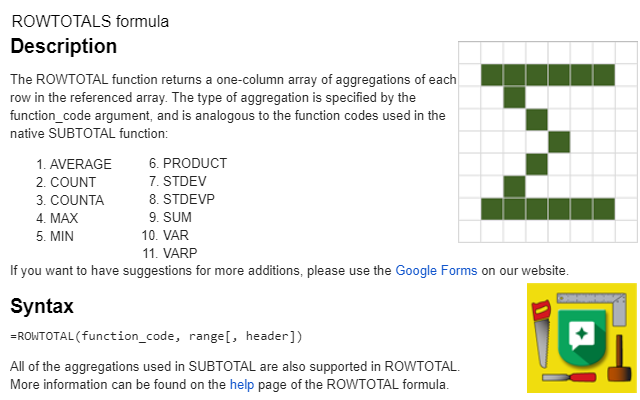Click the green sigma grid logo image

click(x=548, y=142)
